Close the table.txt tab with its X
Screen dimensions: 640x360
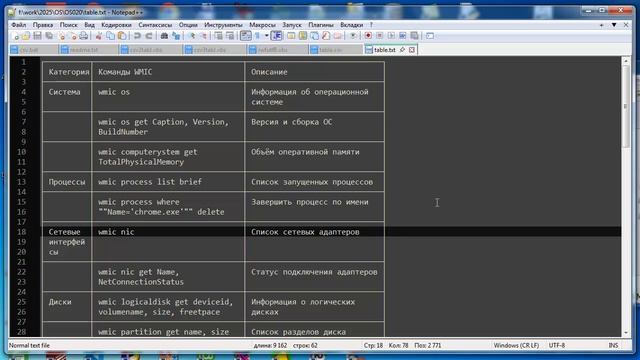[412, 50]
